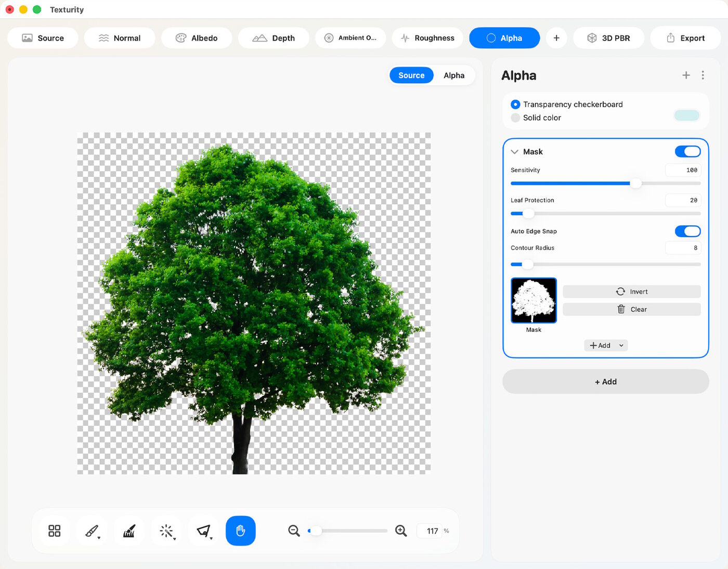Viewport: 728px width, 569px height.
Task: Pick the lasso selection tool
Action: (203, 531)
